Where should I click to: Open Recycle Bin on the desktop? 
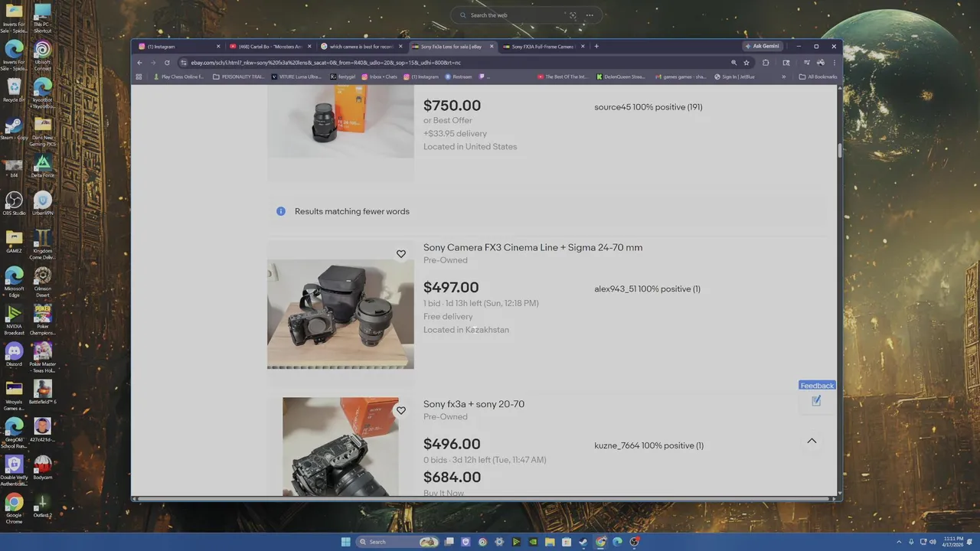pyautogui.click(x=14, y=91)
